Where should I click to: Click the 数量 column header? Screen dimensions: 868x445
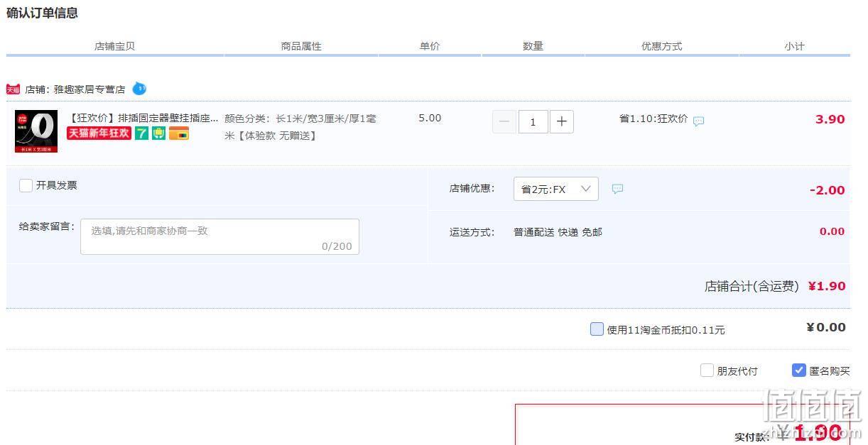point(533,46)
